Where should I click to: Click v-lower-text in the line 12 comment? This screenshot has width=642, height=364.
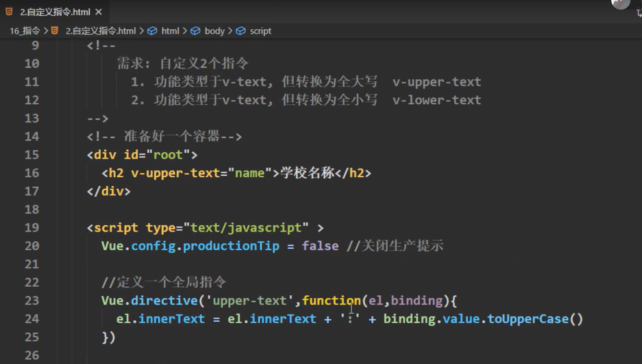click(436, 100)
